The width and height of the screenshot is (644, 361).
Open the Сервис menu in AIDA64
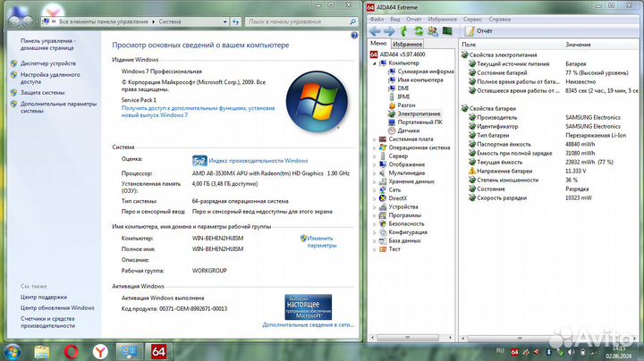[473, 18]
